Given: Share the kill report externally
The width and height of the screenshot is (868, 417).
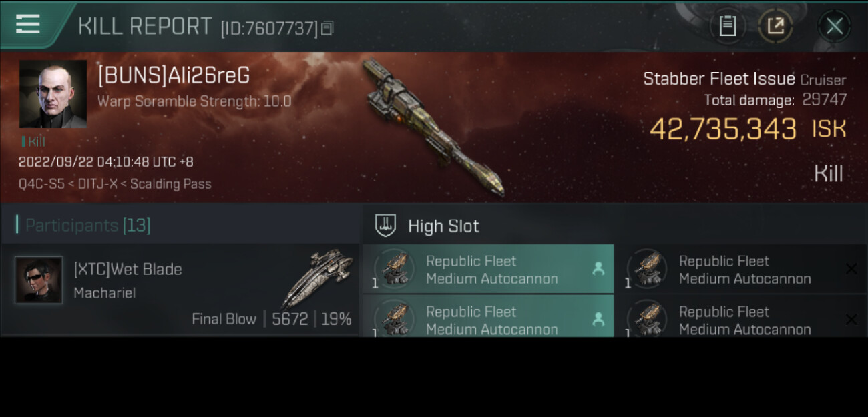Looking at the screenshot, I should 775,26.
